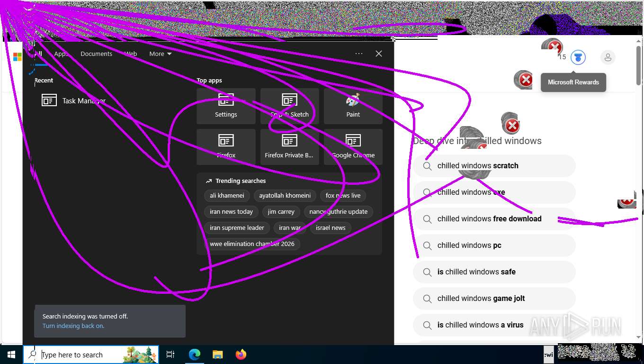
Task: Open Firefox Private Browsing tile
Action: pos(289,147)
